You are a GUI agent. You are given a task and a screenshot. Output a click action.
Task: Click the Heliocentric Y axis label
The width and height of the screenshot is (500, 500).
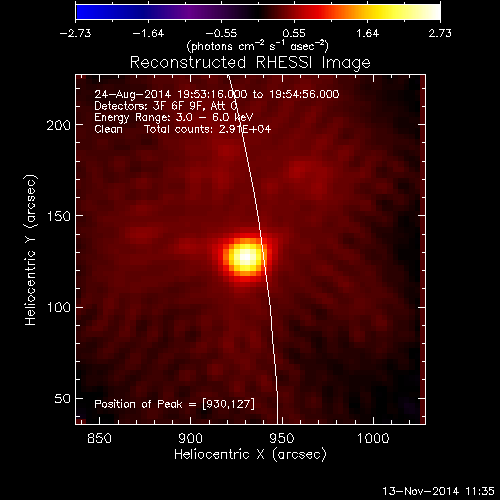[30, 250]
